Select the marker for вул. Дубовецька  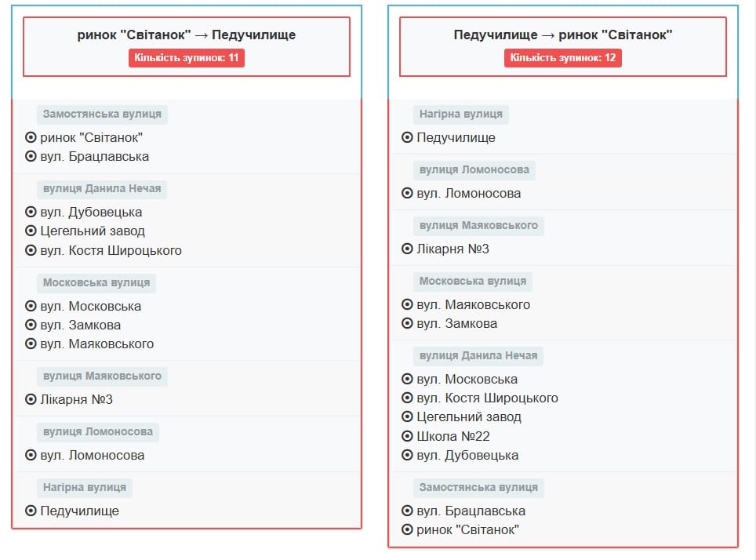coord(30,210)
